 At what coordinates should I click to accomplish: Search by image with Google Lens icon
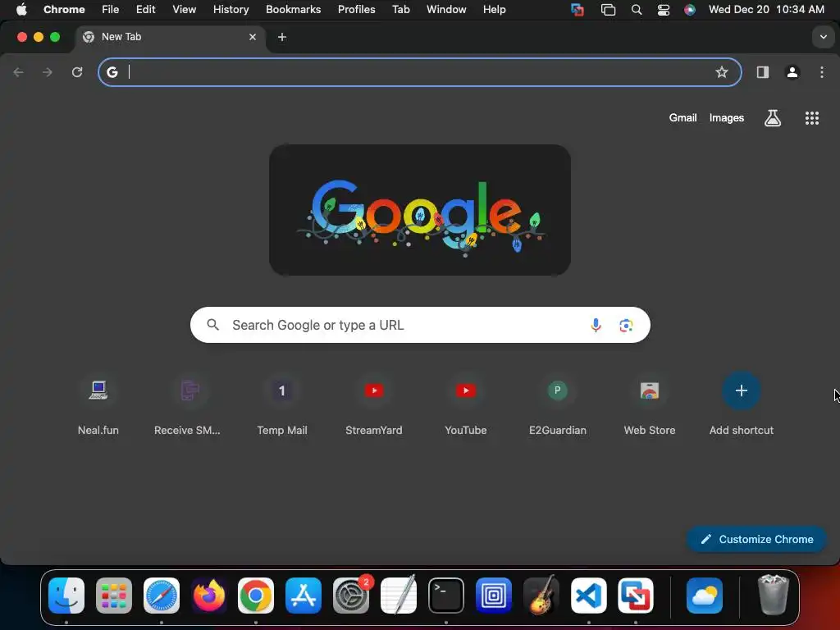pos(626,325)
